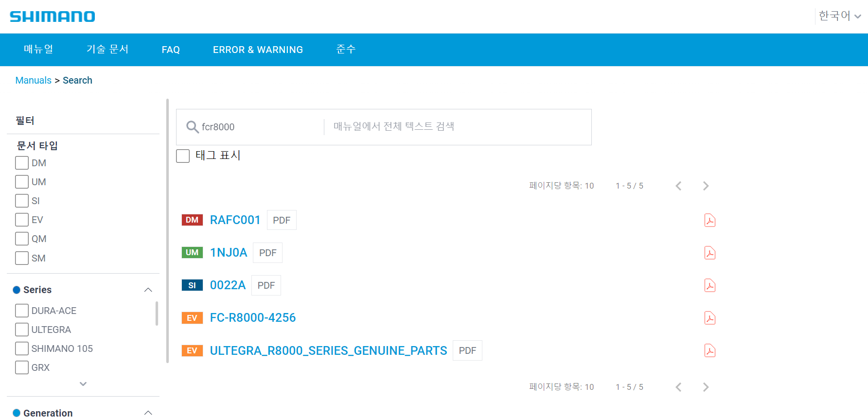Go to next page using top arrow
868x418 pixels.
tap(706, 186)
